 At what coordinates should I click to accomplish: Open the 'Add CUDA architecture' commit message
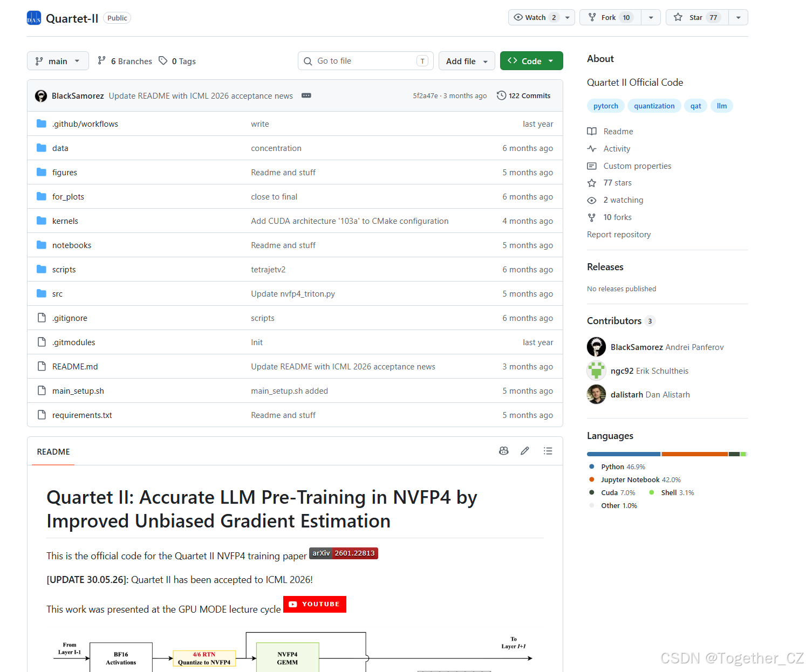tap(350, 221)
